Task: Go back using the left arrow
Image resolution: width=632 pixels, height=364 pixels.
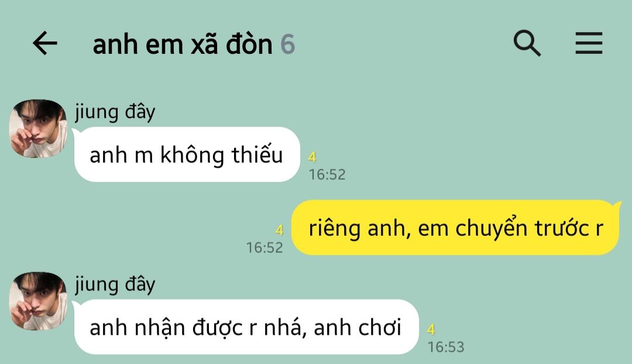Action: (44, 43)
